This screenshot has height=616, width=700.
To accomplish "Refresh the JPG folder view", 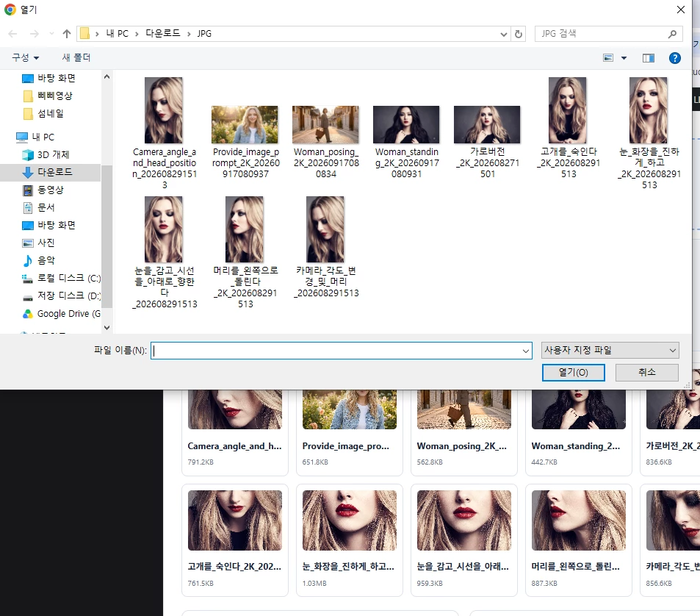I will [x=519, y=34].
